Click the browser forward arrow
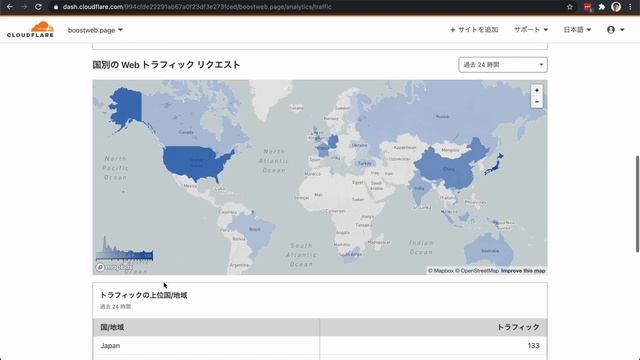Image resolution: width=640 pixels, height=360 pixels. click(24, 7)
